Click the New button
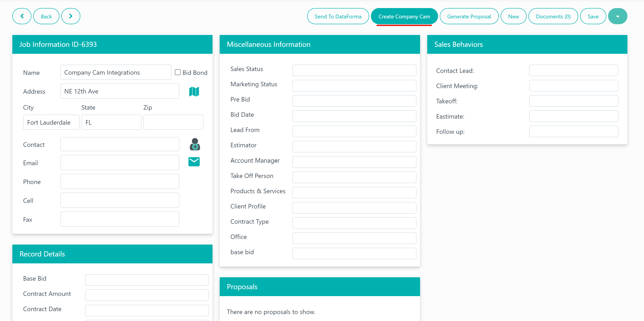This screenshot has width=644, height=321. pyautogui.click(x=513, y=16)
